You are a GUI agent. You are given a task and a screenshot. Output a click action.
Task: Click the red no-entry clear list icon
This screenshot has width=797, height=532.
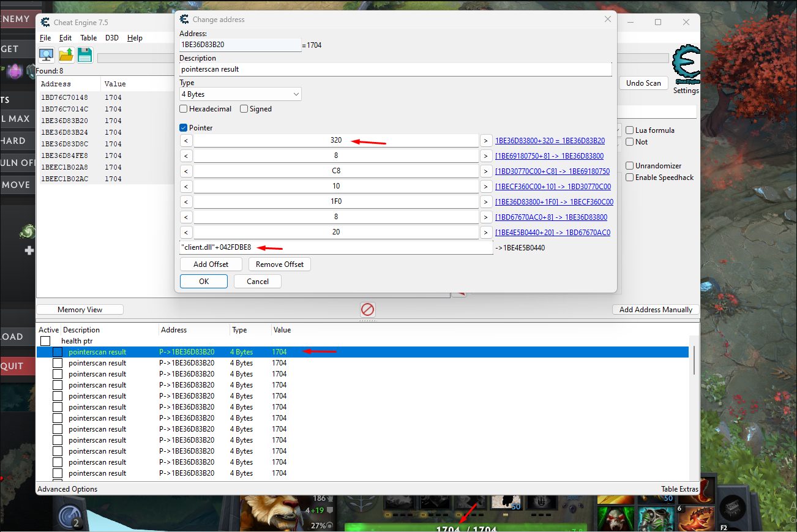(x=367, y=309)
